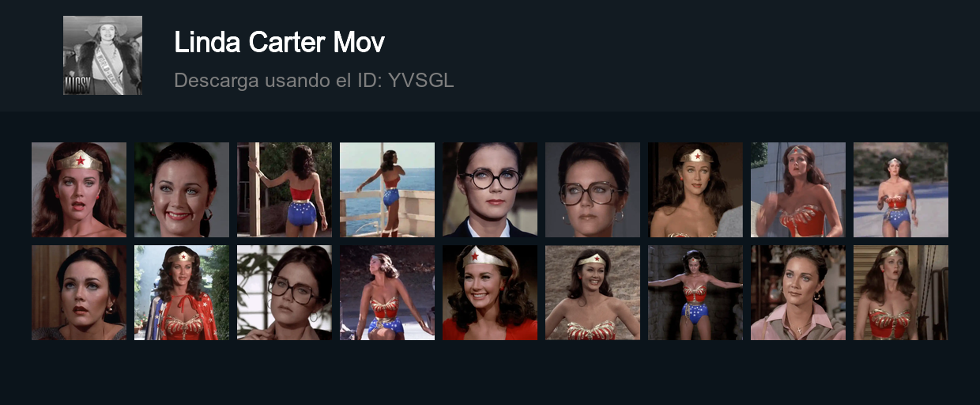The width and height of the screenshot is (980, 405).
Task: View the red star-spangled cape thumbnail
Action: tap(182, 293)
